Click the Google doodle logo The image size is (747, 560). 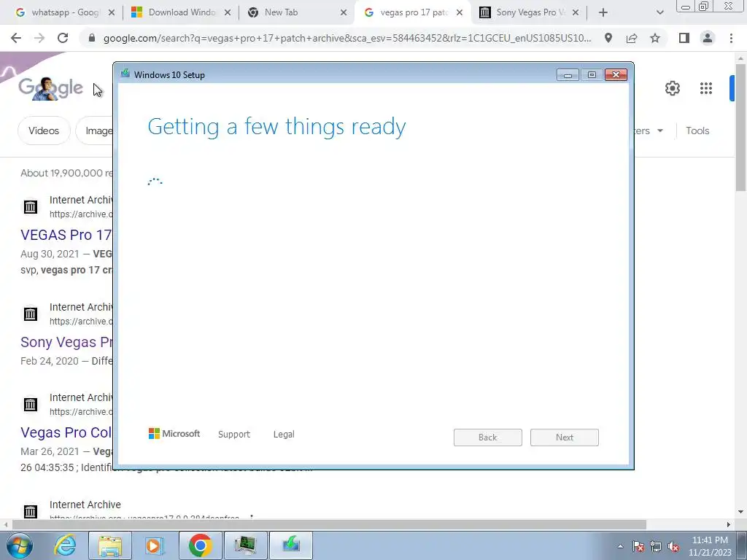pos(50,88)
